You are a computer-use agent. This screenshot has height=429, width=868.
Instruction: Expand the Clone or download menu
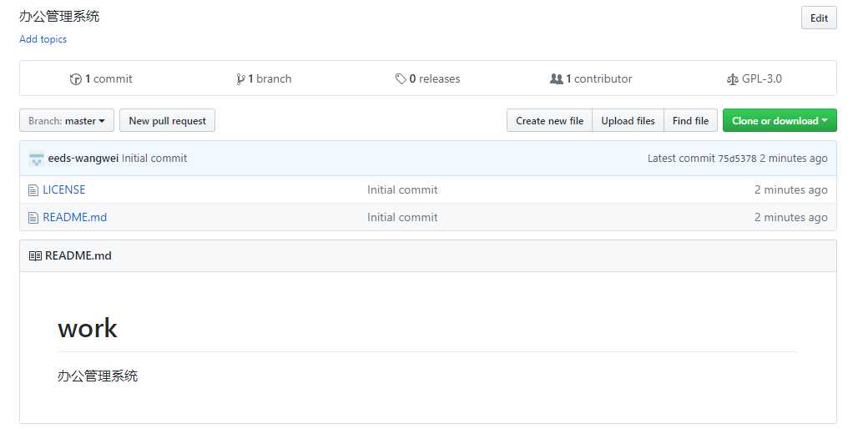780,121
